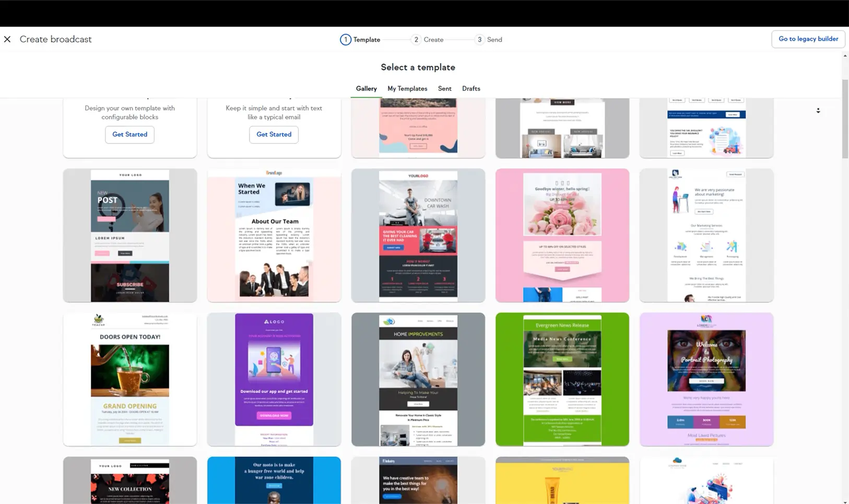Choose the Home Improvements template

click(418, 379)
